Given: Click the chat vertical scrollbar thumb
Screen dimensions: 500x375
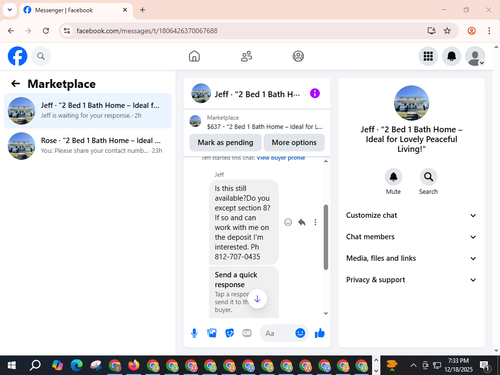Looking at the screenshot, I should point(326,237).
